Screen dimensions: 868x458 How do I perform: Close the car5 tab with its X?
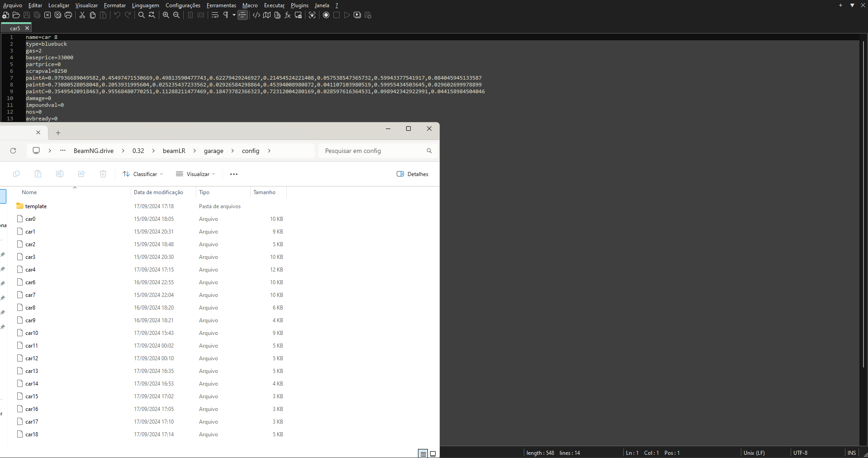27,28
